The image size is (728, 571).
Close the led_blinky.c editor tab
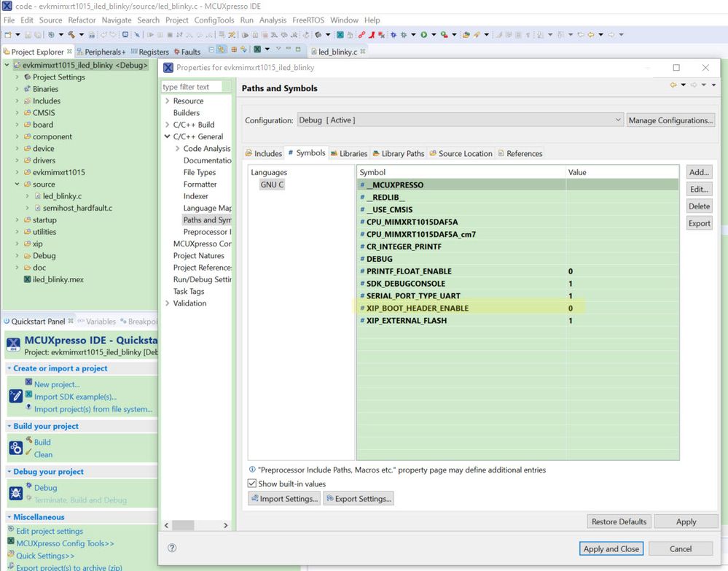[x=363, y=51]
